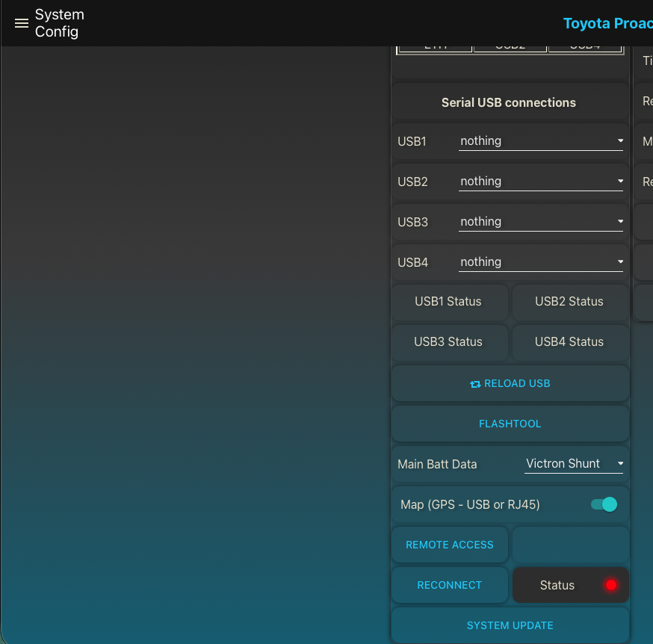Open the hamburger navigation menu
Image resolution: width=653 pixels, height=644 pixels.
point(21,23)
